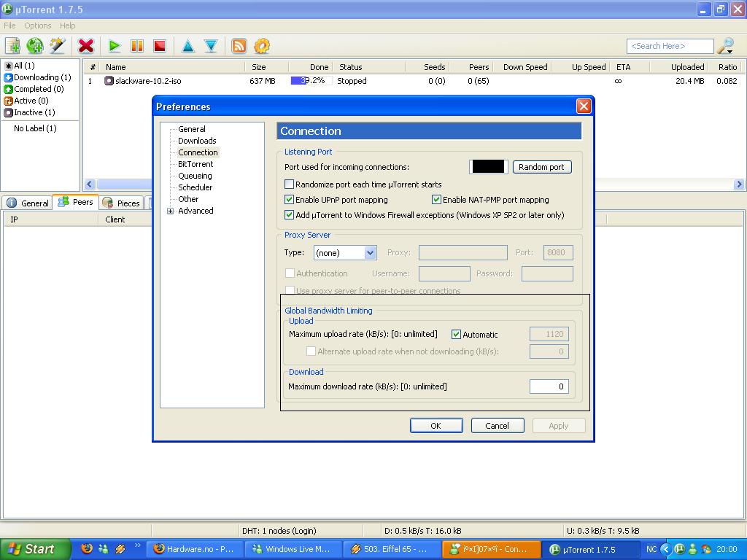This screenshot has height=560, width=747.
Task: Click the incoming connections port field
Action: click(x=488, y=167)
